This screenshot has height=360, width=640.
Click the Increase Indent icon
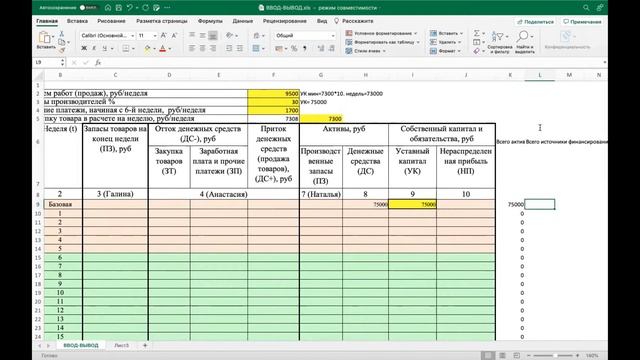(240, 48)
